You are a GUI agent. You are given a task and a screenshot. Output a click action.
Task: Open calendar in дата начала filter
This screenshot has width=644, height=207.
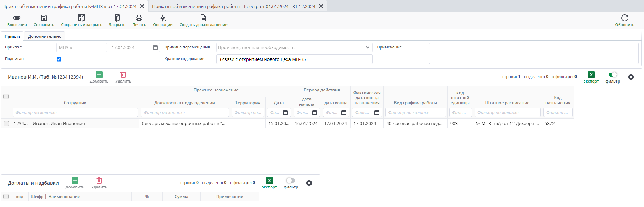[315, 112]
